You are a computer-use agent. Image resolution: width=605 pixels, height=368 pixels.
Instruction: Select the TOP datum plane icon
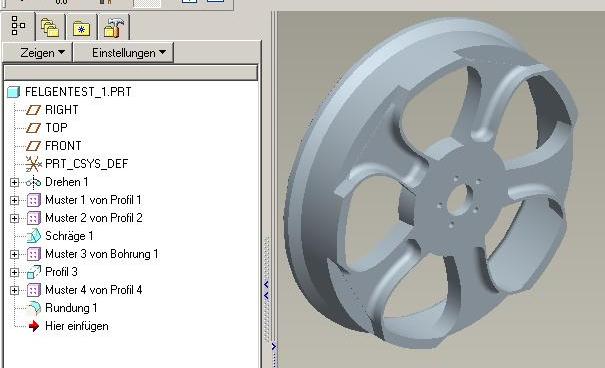33,128
